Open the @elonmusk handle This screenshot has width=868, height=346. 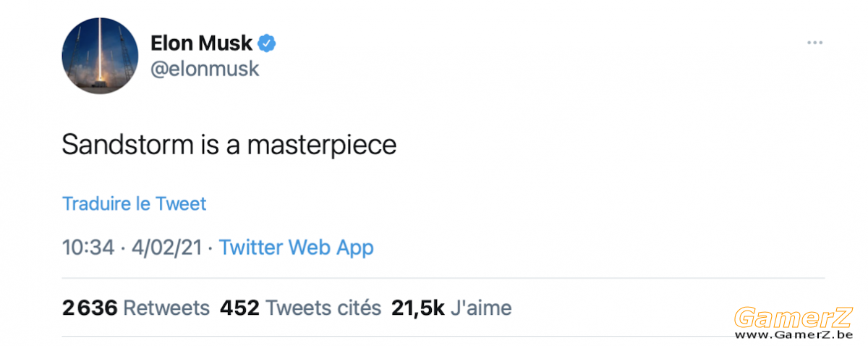point(204,69)
